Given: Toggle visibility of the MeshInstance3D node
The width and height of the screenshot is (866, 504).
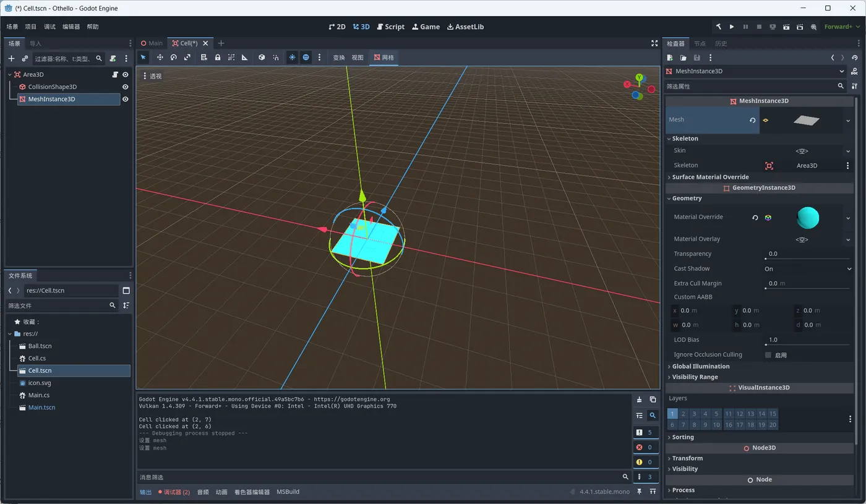Looking at the screenshot, I should click(125, 100).
